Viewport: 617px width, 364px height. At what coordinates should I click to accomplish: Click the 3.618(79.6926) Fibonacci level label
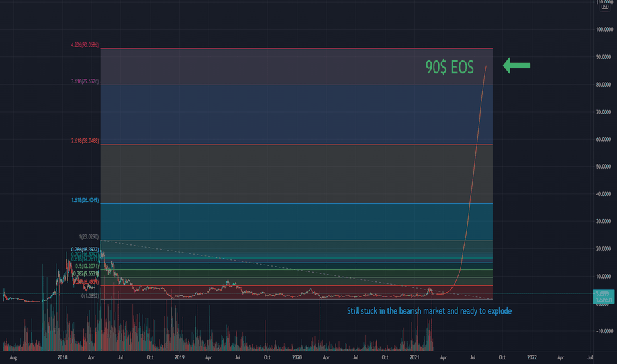(85, 81)
